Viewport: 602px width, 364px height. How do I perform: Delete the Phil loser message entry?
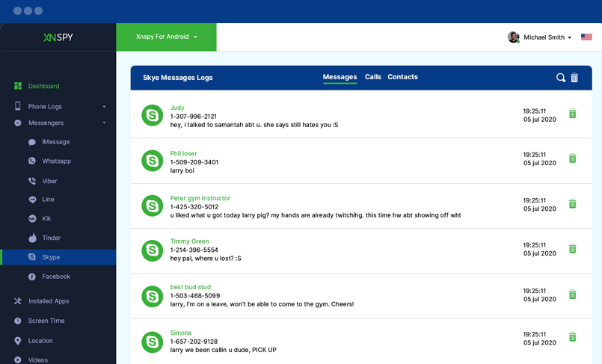tap(572, 158)
